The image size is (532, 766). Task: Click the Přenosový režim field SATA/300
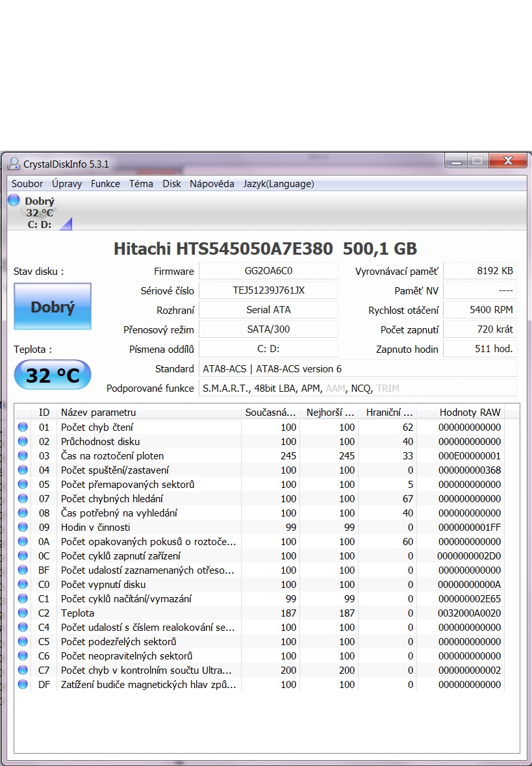pos(269,329)
